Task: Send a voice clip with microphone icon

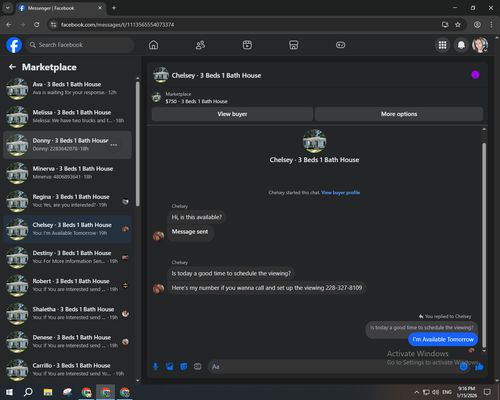Action: click(155, 367)
